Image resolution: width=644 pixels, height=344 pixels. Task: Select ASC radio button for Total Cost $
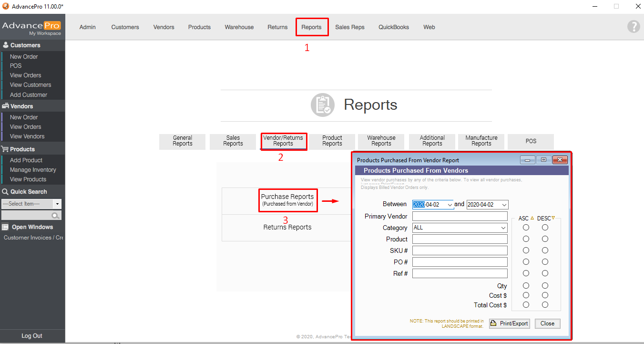526,305
